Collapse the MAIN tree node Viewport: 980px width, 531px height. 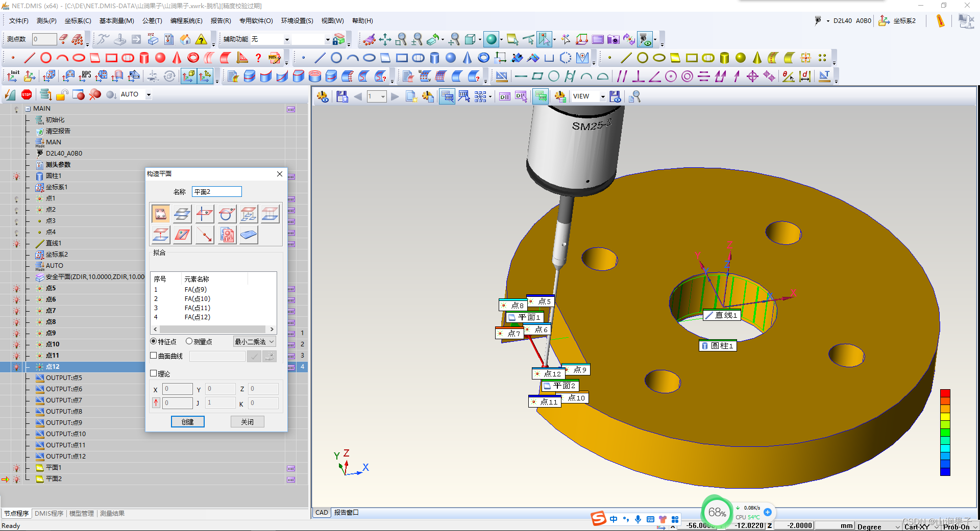click(28, 109)
